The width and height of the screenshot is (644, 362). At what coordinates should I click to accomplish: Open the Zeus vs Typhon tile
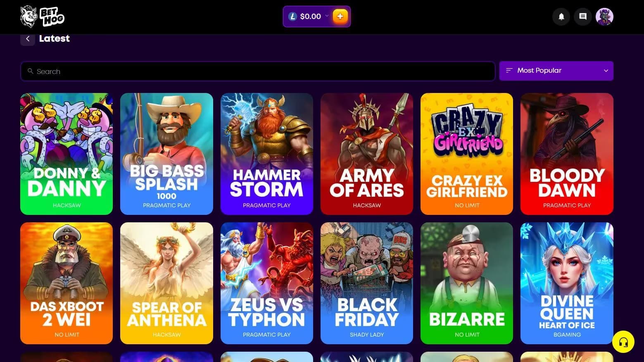pos(267,283)
